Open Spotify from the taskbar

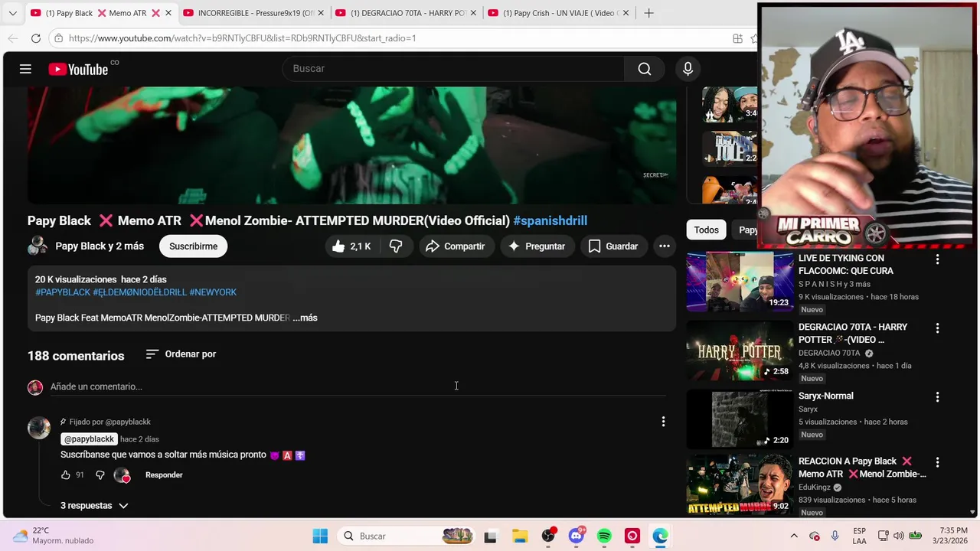604,536
